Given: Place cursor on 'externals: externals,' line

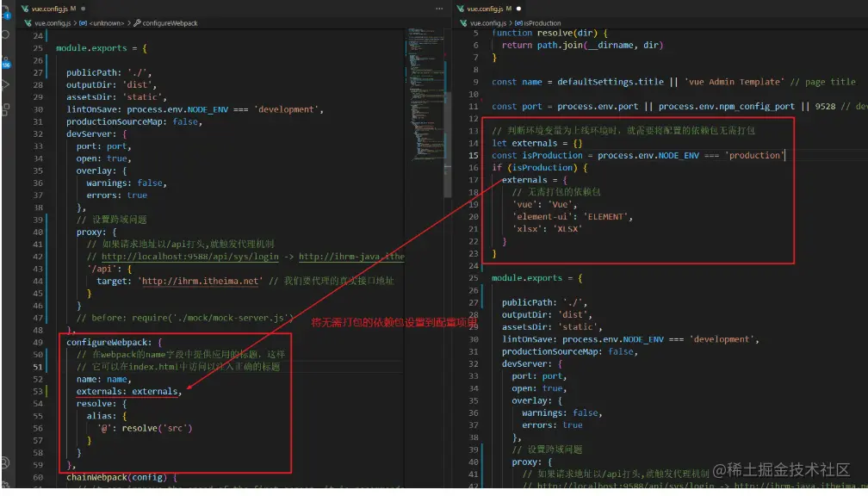Looking at the screenshot, I should 129,391.
